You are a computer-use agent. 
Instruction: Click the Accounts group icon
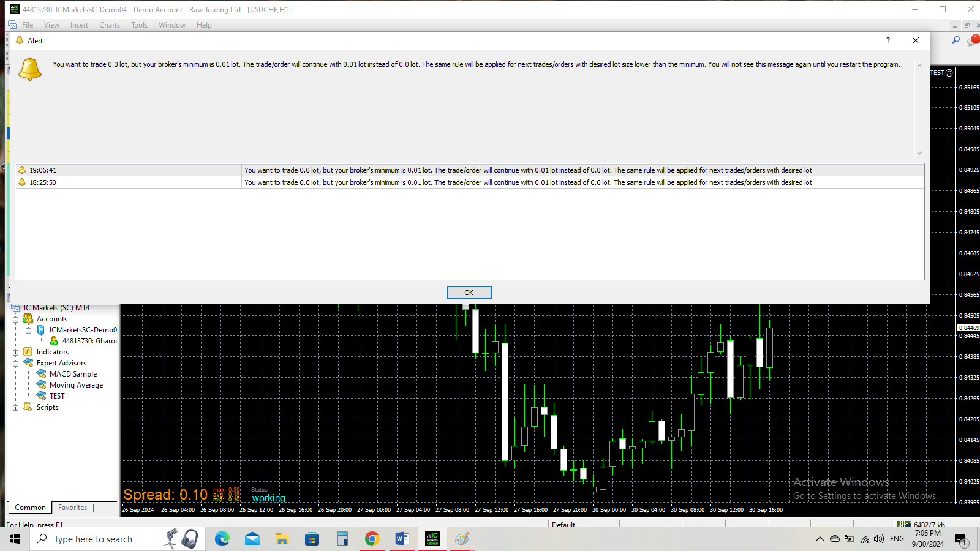[28, 319]
